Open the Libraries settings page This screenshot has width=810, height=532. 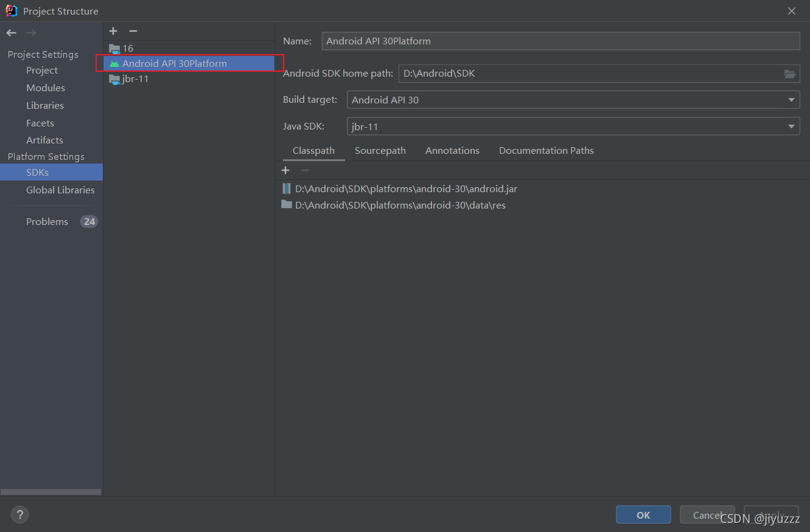tap(45, 105)
